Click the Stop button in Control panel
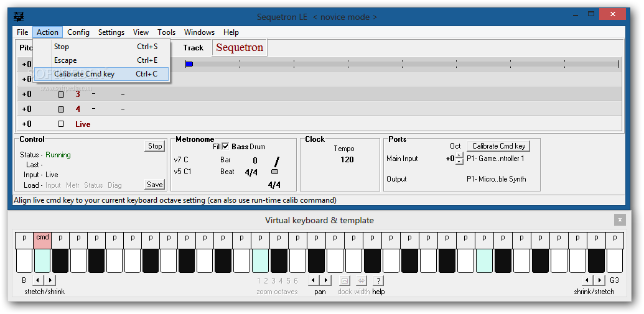644x314 pixels. click(155, 145)
